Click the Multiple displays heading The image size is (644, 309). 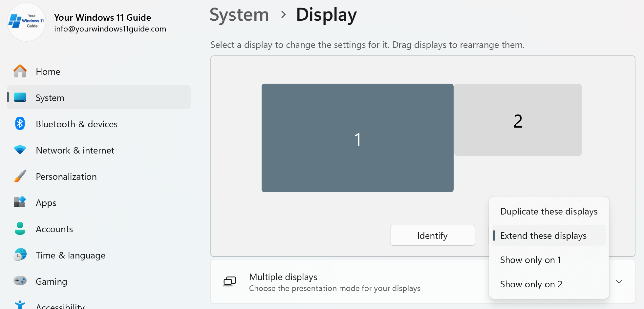pos(283,277)
